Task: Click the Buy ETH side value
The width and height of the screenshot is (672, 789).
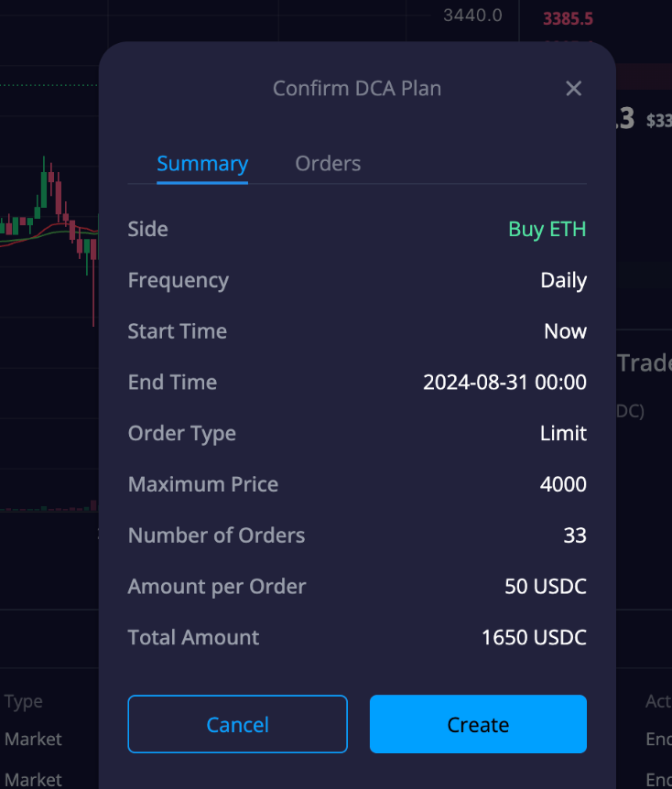Action: tap(547, 230)
